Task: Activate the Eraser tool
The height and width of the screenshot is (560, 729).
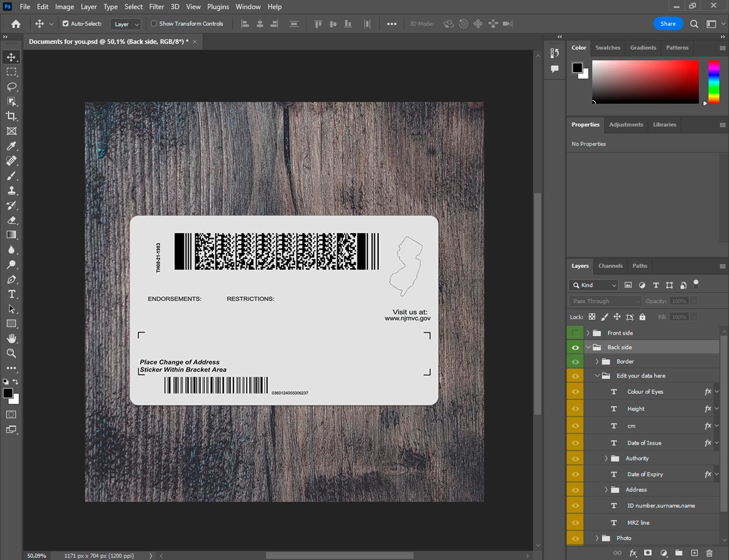Action: click(12, 220)
